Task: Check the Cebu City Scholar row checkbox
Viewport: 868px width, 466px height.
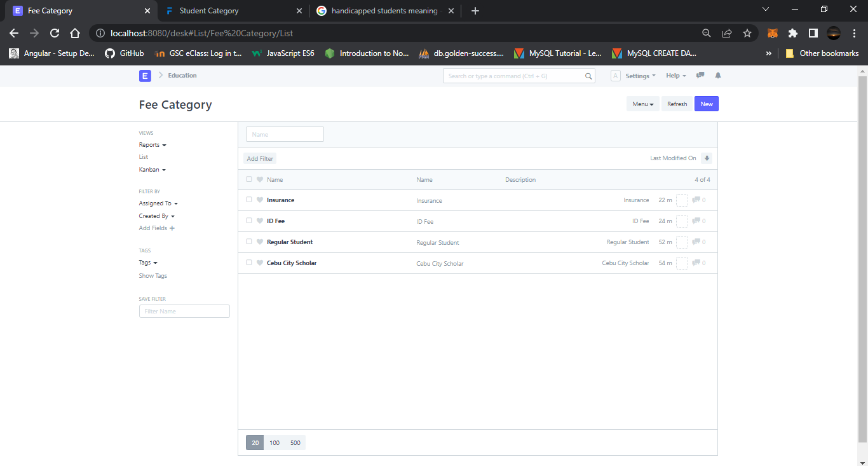Action: pyautogui.click(x=249, y=263)
